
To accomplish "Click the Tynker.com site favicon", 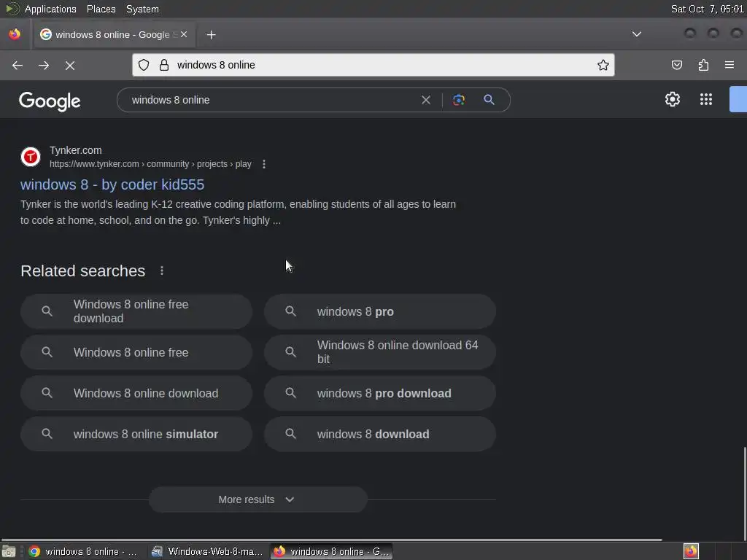I will tap(31, 157).
